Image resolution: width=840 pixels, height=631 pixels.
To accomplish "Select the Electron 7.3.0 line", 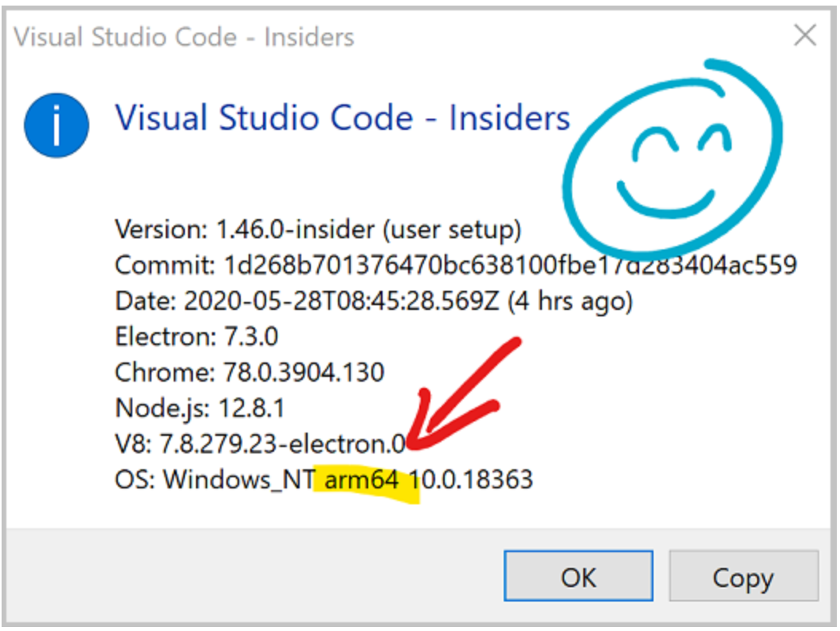I will click(196, 336).
